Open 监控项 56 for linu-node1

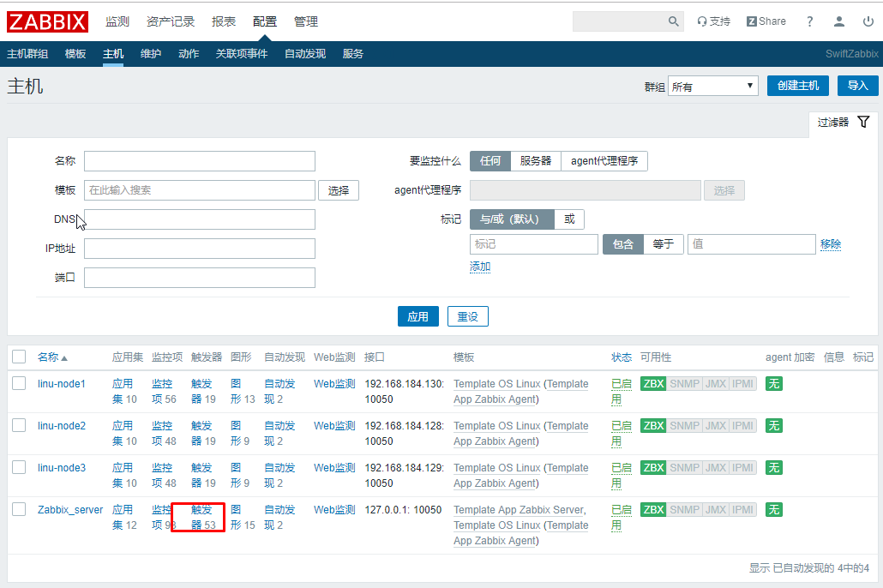point(164,392)
